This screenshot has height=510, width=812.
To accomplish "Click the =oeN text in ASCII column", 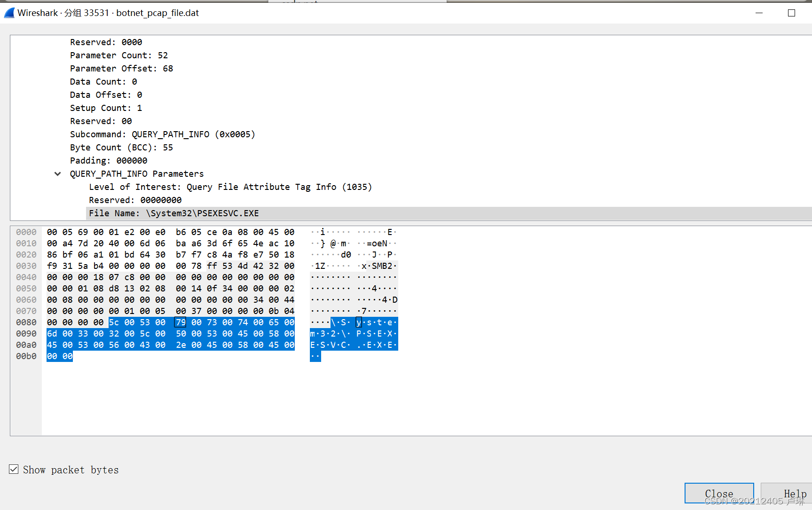I will [377, 243].
